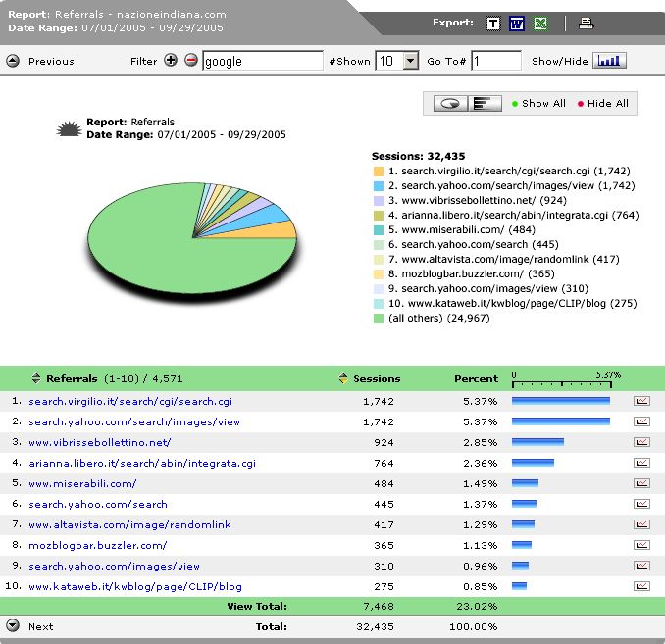Go to Next page
This screenshot has width=665, height=644.
click(x=13, y=626)
